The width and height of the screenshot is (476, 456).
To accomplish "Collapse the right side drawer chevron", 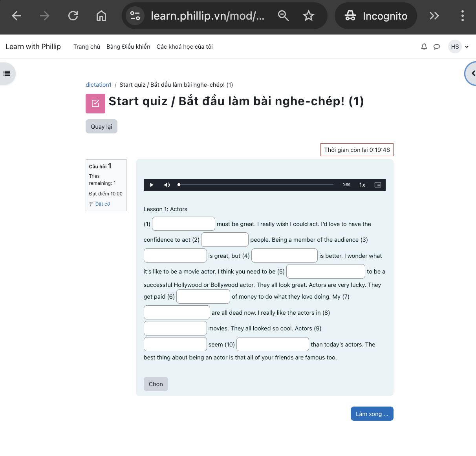I will click(x=472, y=73).
